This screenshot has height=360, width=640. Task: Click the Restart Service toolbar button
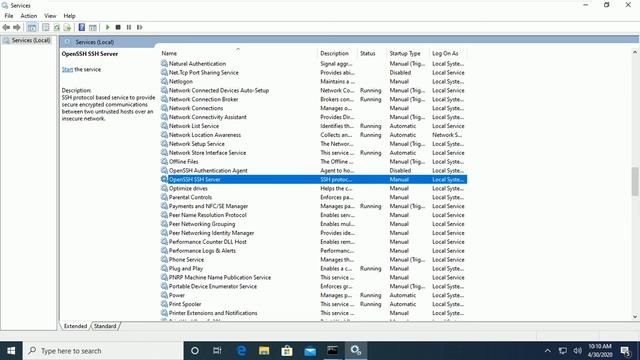pos(140,27)
